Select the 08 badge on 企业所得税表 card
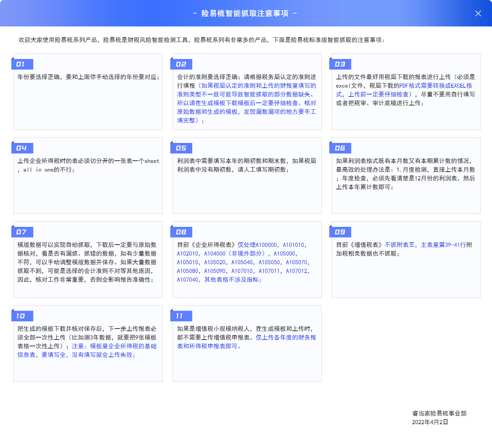This screenshot has height=448, width=492. click(182, 232)
